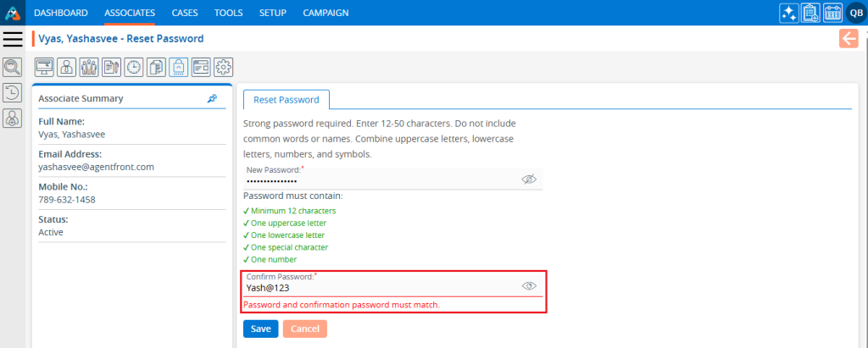Open the associate profile person icon
The width and height of the screenshot is (868, 348).
[x=66, y=67]
